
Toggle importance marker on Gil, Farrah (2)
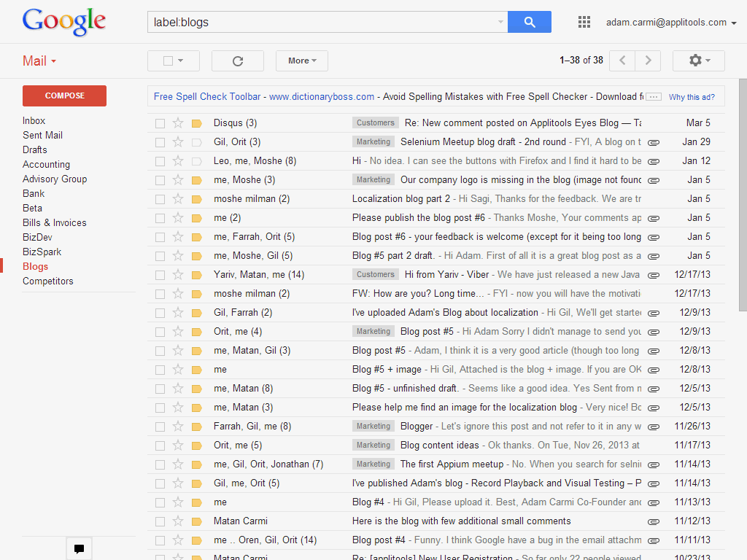coord(196,313)
